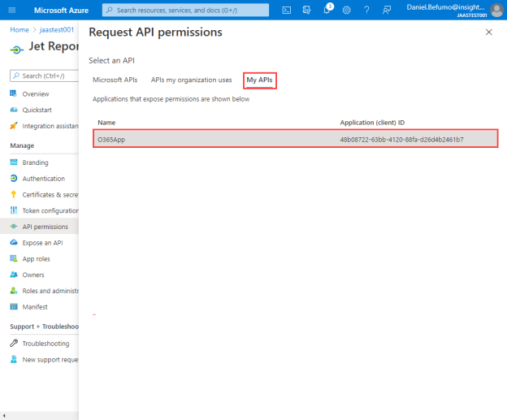Open portal settings gear
The height and width of the screenshot is (420, 507).
pos(347,10)
